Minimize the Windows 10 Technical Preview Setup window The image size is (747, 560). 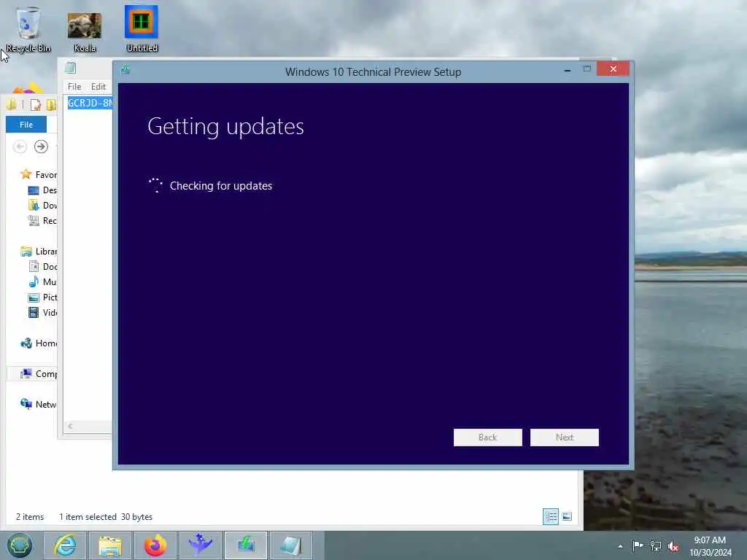click(x=567, y=69)
